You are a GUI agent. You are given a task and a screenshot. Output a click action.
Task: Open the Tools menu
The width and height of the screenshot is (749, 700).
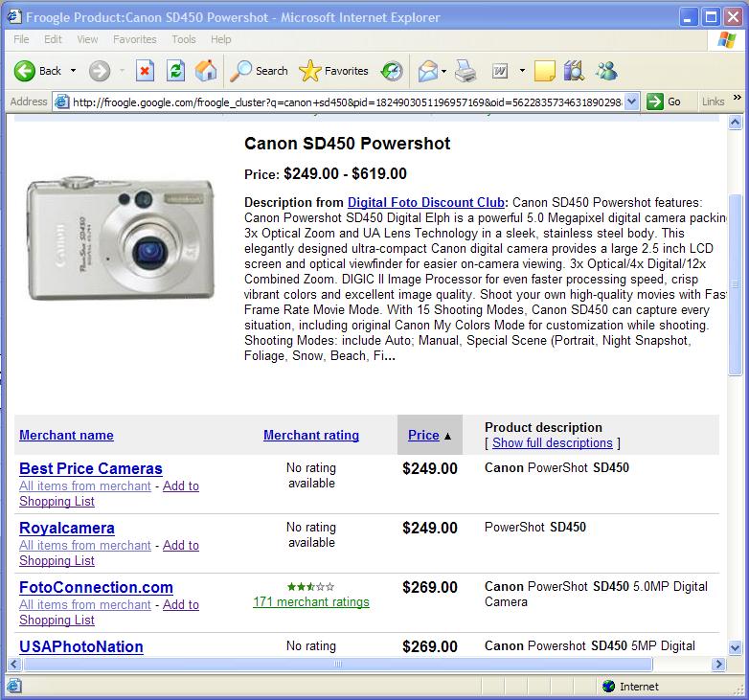click(x=184, y=39)
